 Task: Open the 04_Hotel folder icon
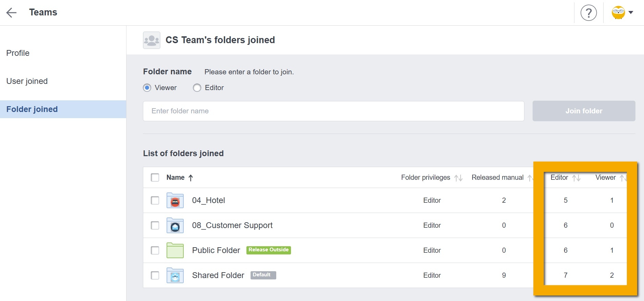(x=175, y=201)
